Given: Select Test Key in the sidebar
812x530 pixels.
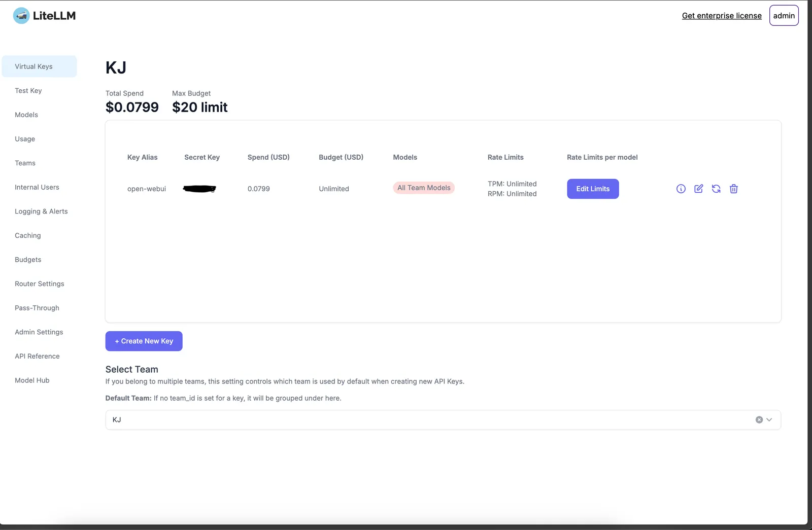Looking at the screenshot, I should [28, 91].
